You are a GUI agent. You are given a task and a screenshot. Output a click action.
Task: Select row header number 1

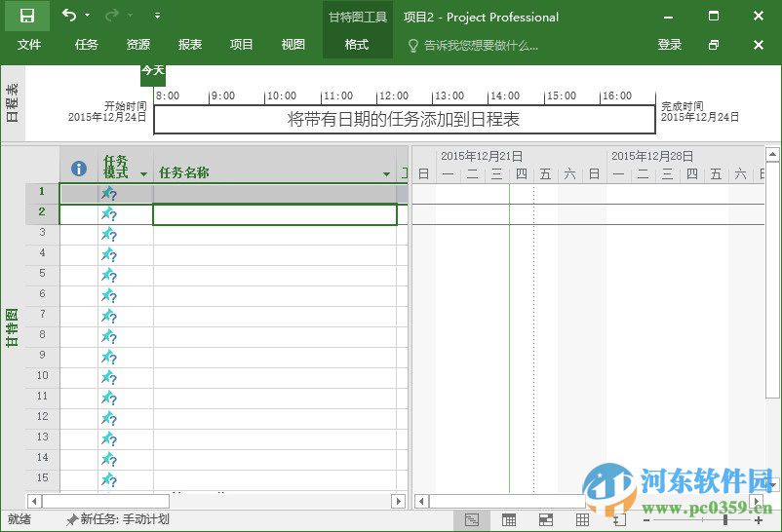point(42,191)
